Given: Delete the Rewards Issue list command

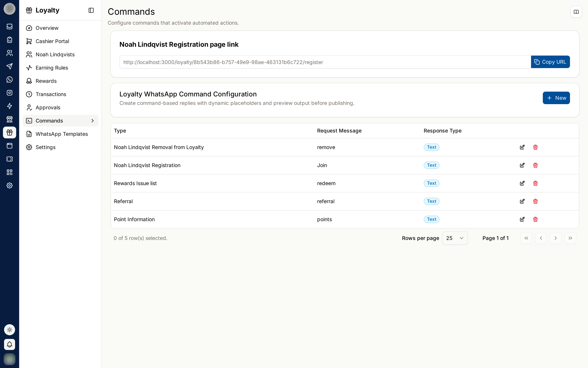Looking at the screenshot, I should coord(535,183).
